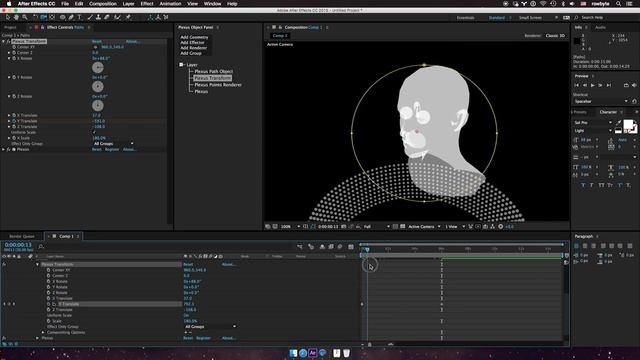
Task: Toggle the Z Rotate stopwatch in Effect Controls
Action: tap(13, 96)
